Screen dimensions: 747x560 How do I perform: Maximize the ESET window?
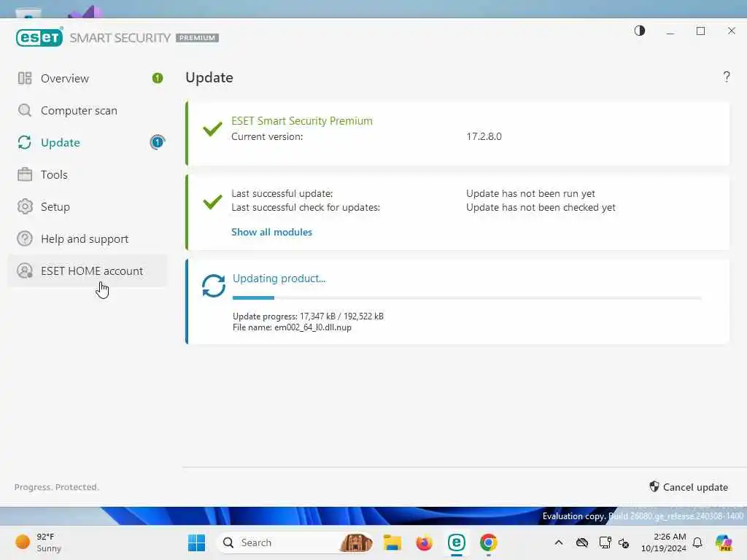pyautogui.click(x=701, y=31)
